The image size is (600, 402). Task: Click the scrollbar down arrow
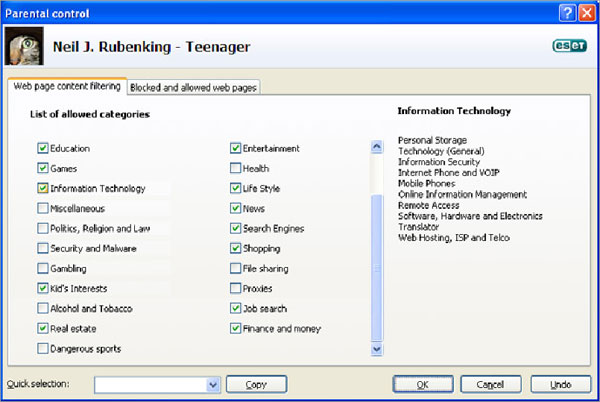377,349
